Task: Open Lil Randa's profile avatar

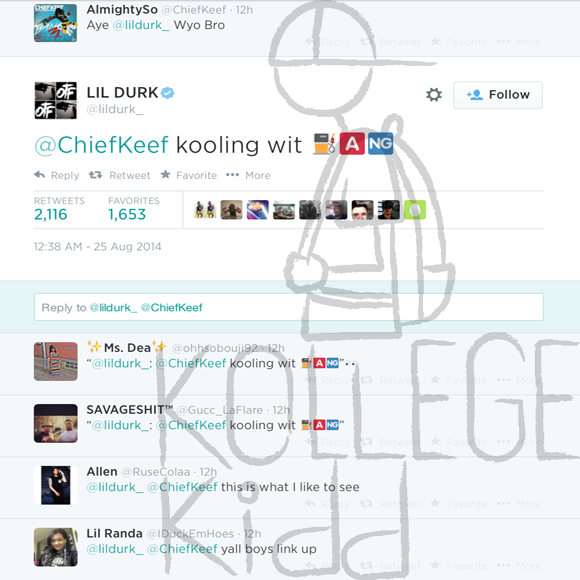Action: click(55, 547)
